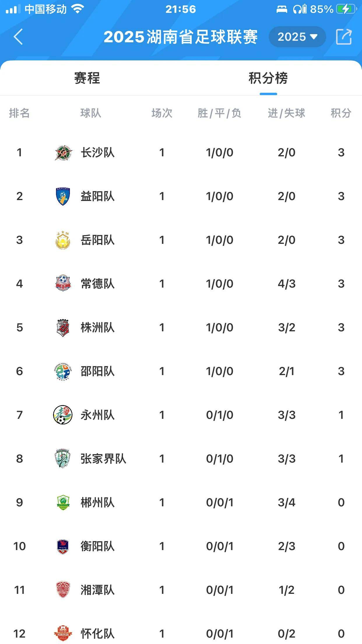Open the 2025 season dropdown
This screenshot has height=644, width=362.
297,37
